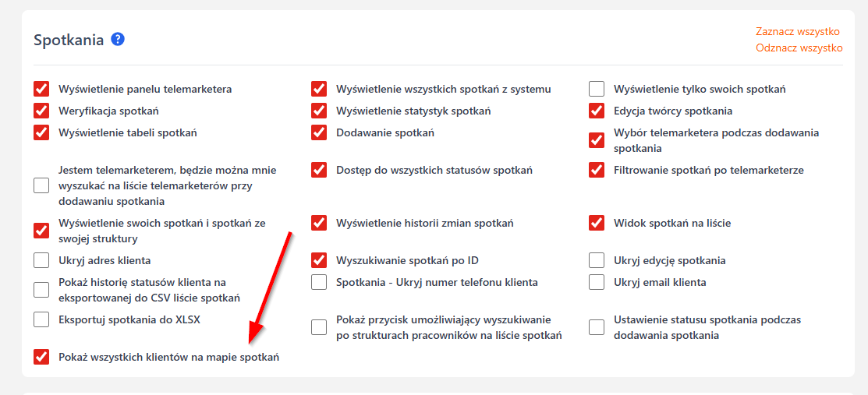
Task: Enable Wyświetlenie tylko swoich spotkań checkbox
Action: point(597,89)
